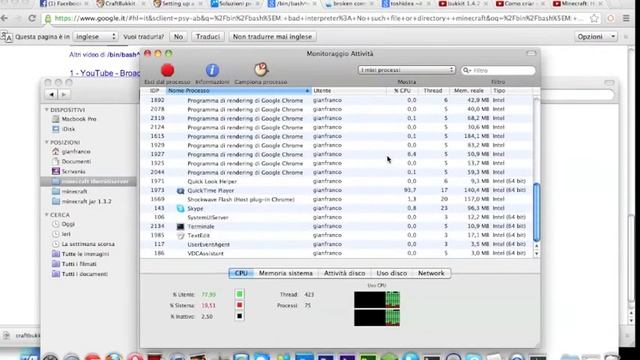The image size is (640, 360).
Task: Click the red % Sistema color swatch
Action: [x=240, y=305]
